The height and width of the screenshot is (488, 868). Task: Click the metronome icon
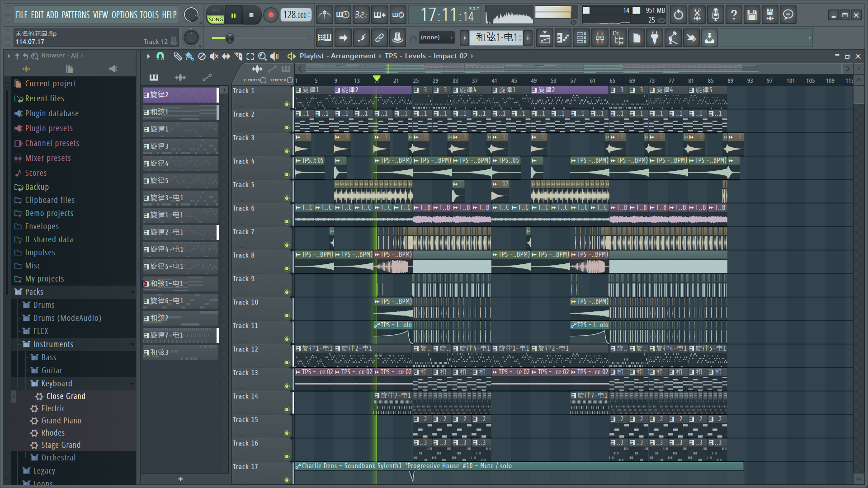[325, 15]
